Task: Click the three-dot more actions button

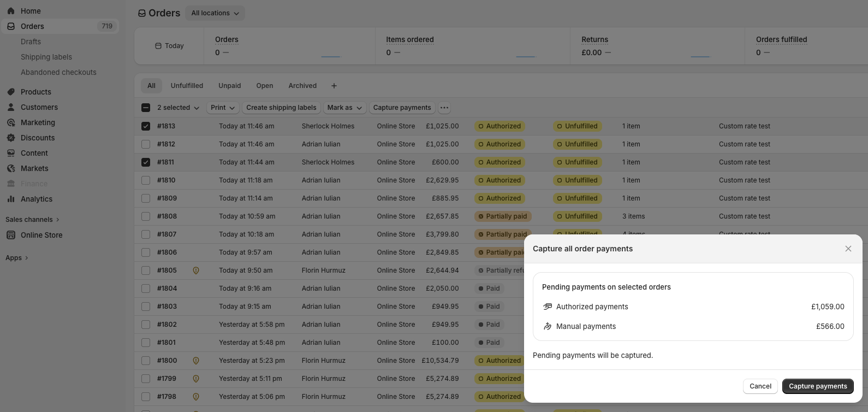Action: coord(444,108)
